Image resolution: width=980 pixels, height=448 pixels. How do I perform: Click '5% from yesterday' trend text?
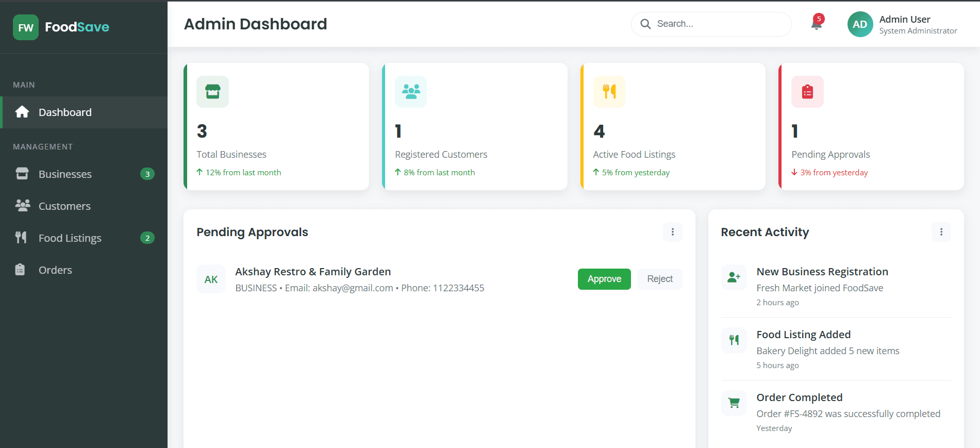636,173
